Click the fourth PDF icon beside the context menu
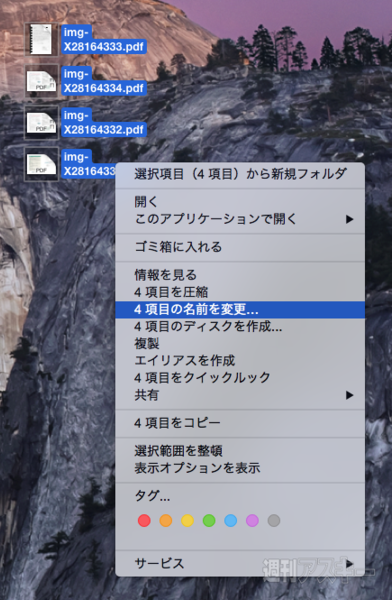Image resolution: width=392 pixels, height=600 pixels. point(41,164)
